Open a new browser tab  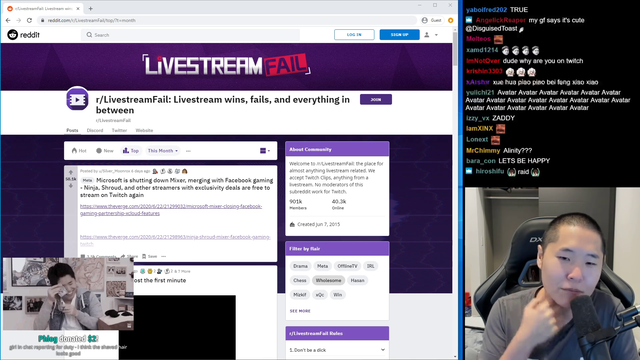tap(91, 8)
